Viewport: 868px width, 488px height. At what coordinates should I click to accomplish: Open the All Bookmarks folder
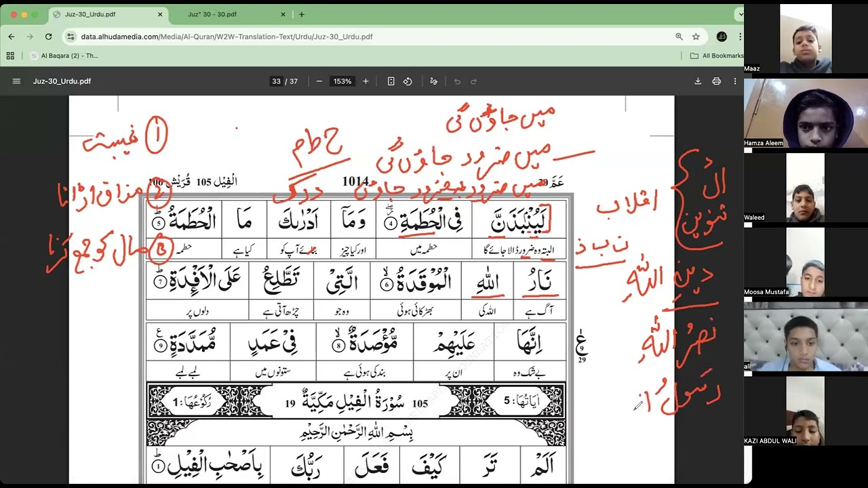coord(717,56)
